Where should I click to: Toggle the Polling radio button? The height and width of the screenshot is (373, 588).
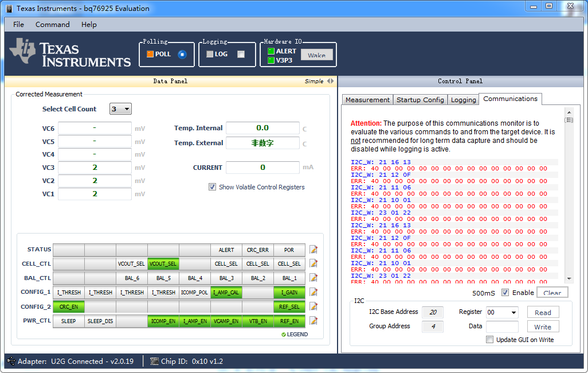(182, 55)
